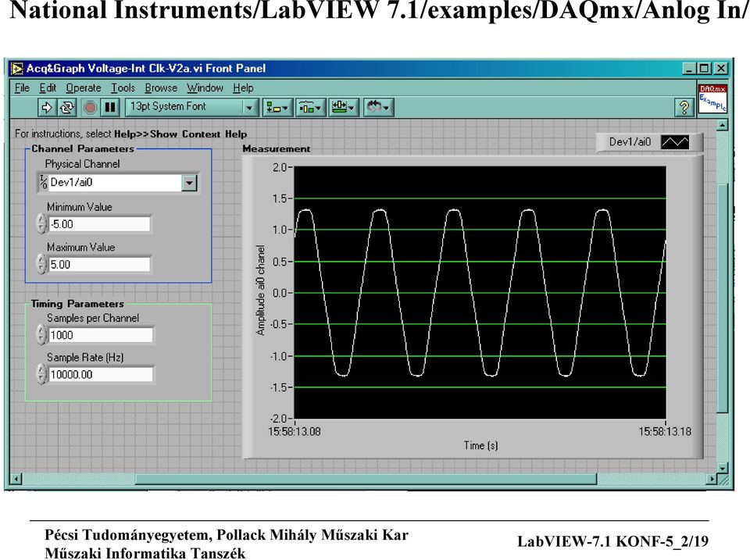Click the Help>>Show Context Help instruction text

click(180, 134)
